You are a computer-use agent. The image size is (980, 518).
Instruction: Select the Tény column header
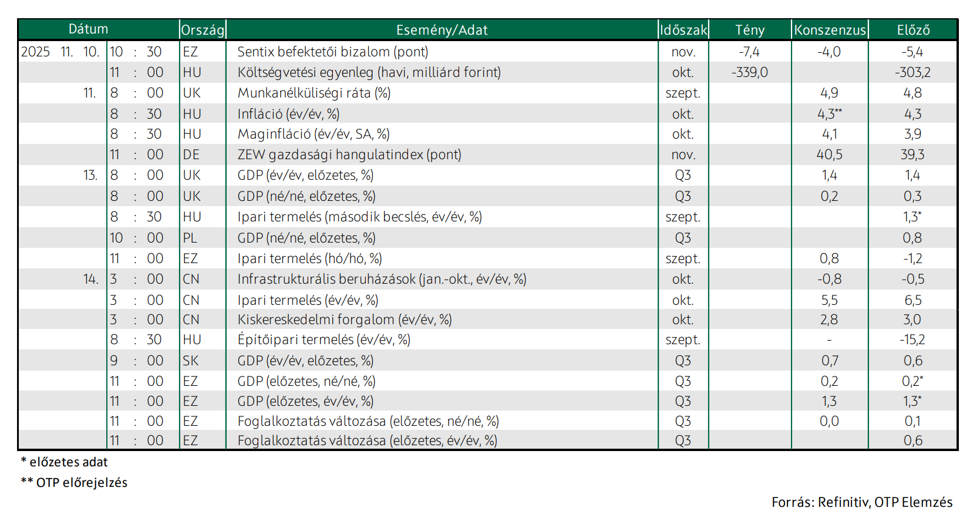coord(750,30)
